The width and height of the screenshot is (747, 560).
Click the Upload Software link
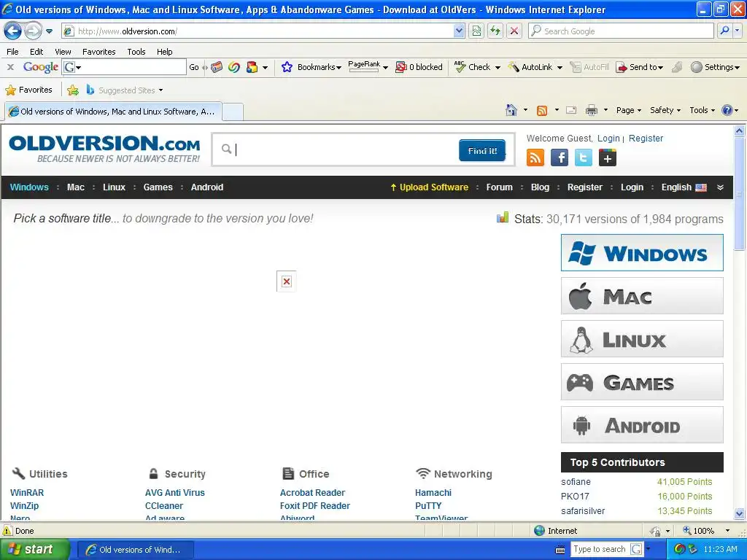tap(429, 187)
